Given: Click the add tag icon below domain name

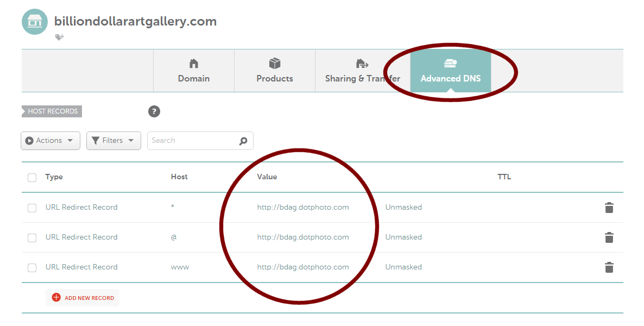Looking at the screenshot, I should click(x=60, y=37).
